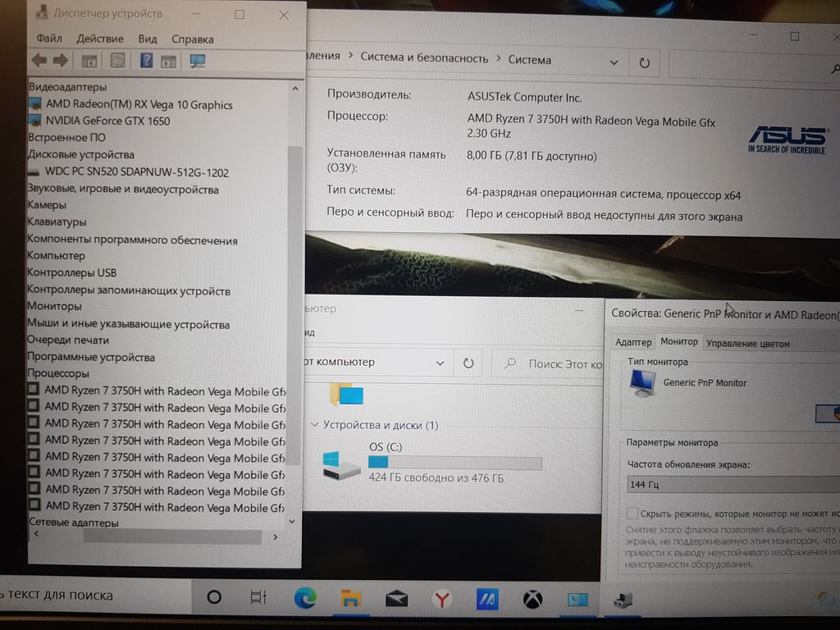
Task: Click the Forward arrow in Device Manager toolbar
Action: point(61,60)
